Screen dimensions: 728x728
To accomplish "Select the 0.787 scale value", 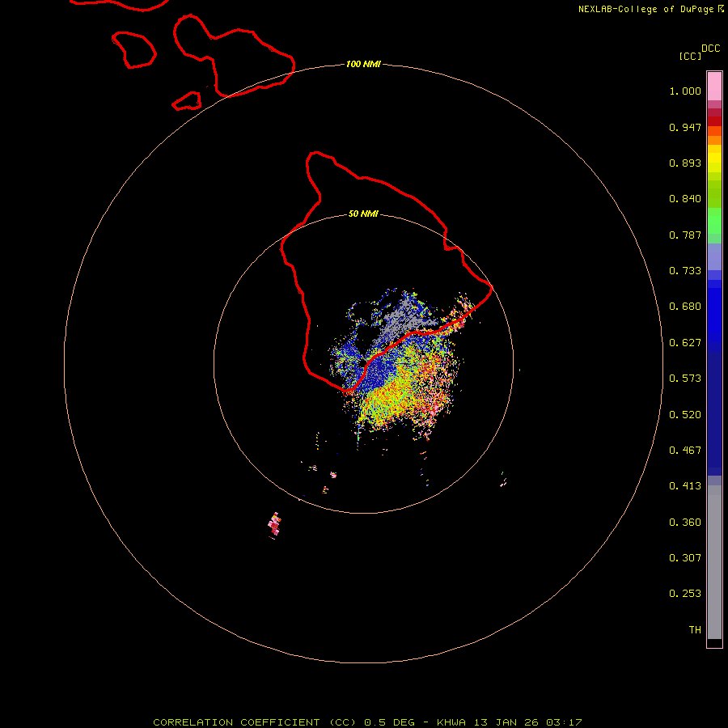I will (x=685, y=235).
